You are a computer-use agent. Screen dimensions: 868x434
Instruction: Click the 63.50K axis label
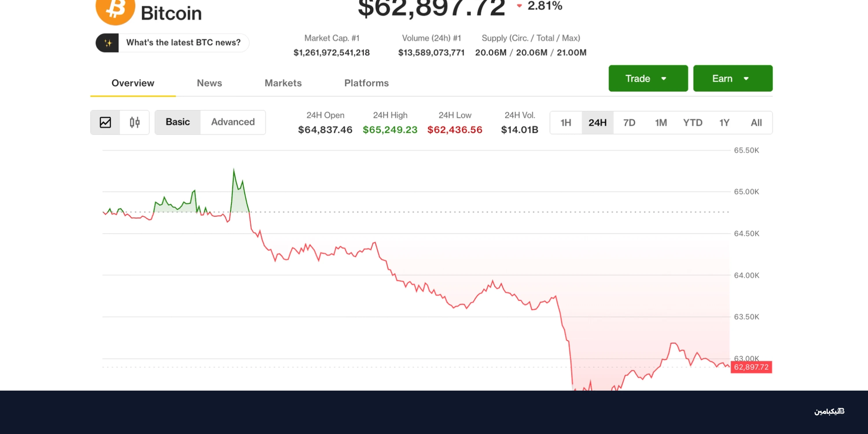[746, 317]
